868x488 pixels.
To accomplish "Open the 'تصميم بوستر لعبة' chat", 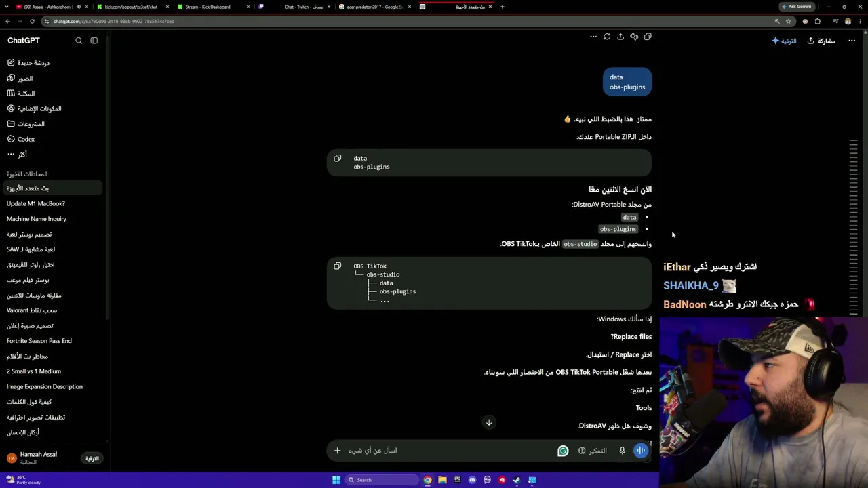I will pos(53,234).
